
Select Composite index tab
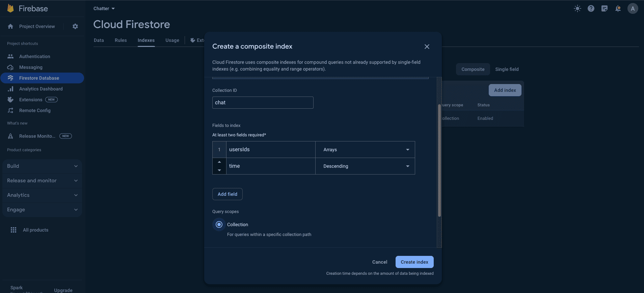click(473, 69)
